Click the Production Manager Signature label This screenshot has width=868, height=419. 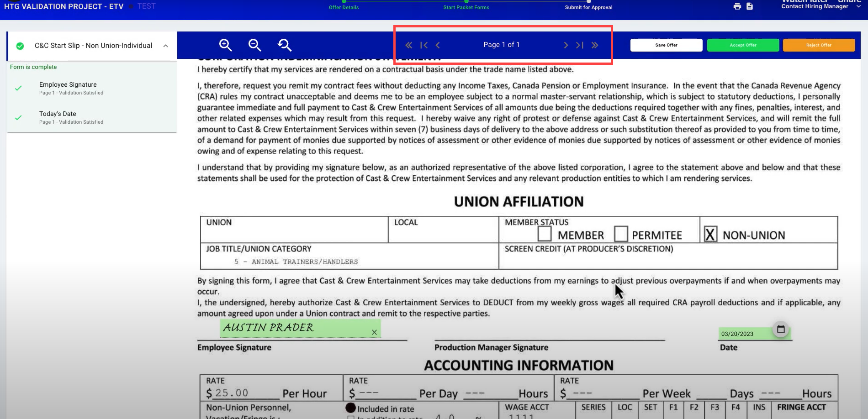[x=491, y=347]
